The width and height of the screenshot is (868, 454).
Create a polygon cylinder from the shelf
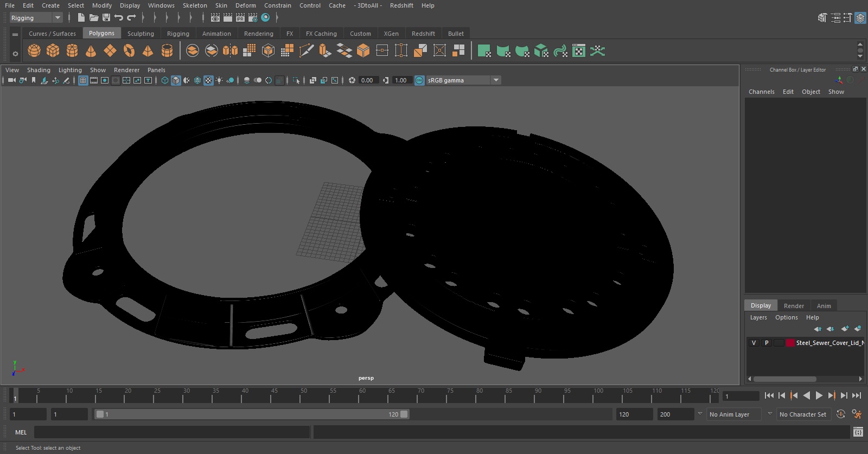click(x=72, y=51)
